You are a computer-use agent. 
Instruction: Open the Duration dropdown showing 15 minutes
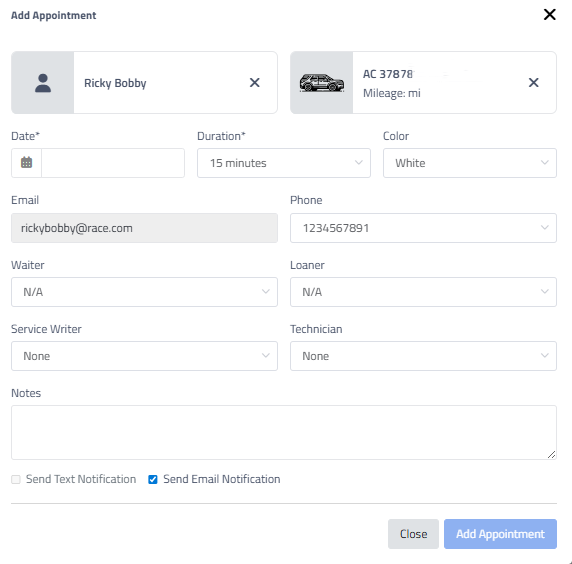coord(284,163)
